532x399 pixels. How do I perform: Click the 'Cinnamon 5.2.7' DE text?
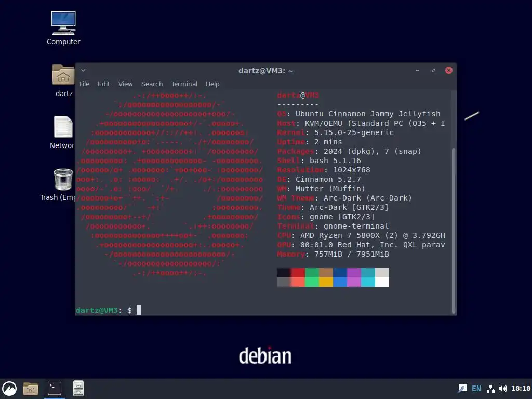click(x=328, y=179)
